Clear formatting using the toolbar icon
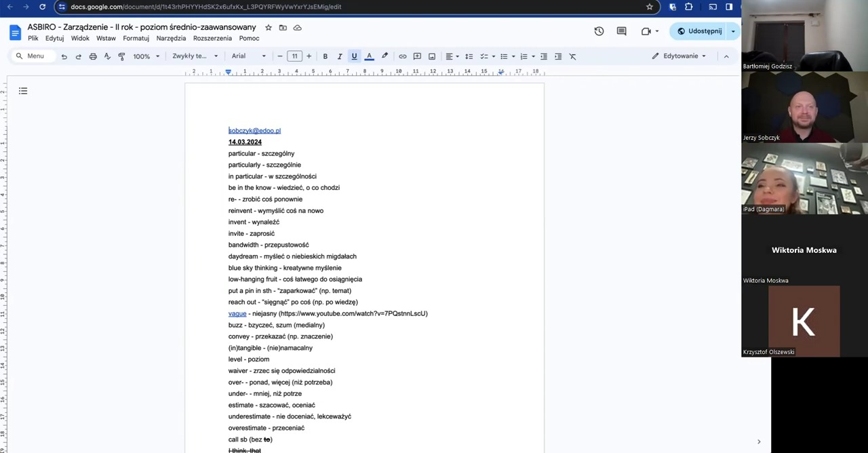Viewport: 868px width, 453px height. click(x=572, y=56)
